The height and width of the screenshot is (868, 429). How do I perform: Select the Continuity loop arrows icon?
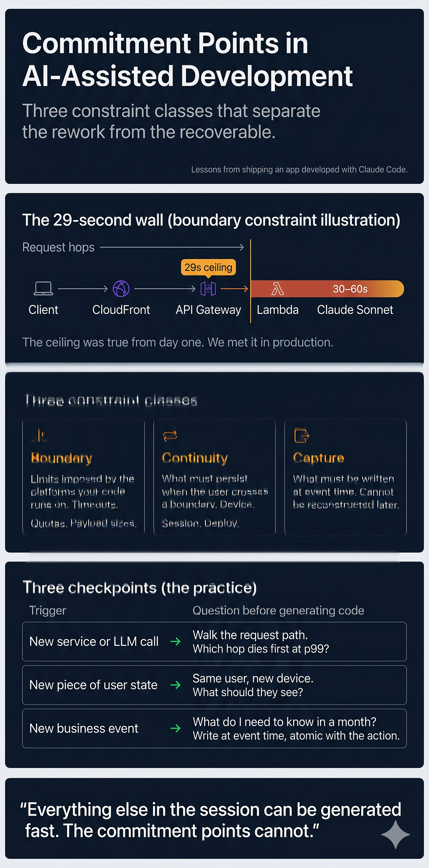point(170,435)
